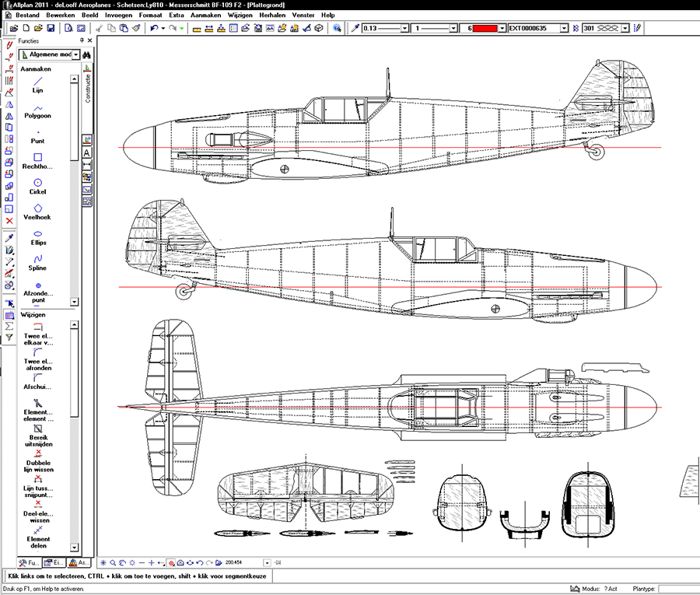This screenshot has height=595, width=700.
Task: Toggle the pen-with-dashes icon right of hatch 301
Action: pos(637,28)
